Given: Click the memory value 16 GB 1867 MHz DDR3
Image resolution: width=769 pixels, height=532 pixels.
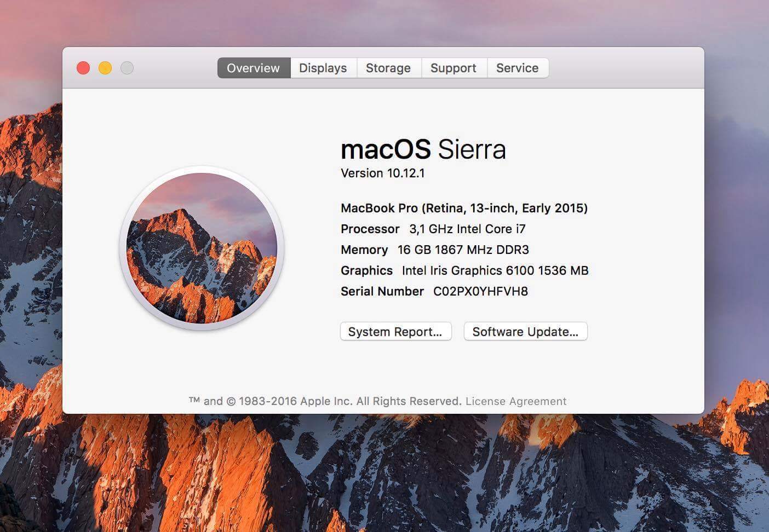Looking at the screenshot, I should coord(463,250).
